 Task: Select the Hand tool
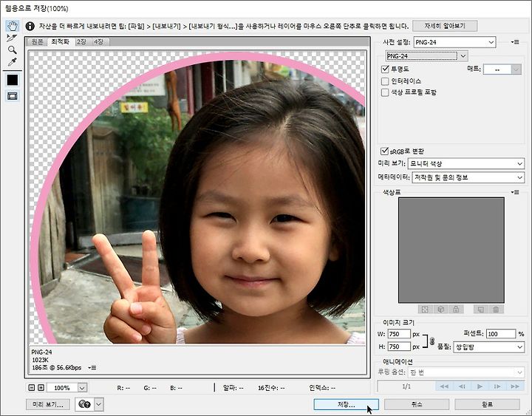pos(13,26)
